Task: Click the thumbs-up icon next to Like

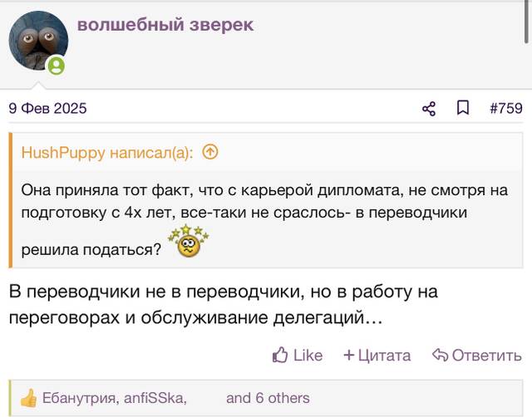Action: [x=280, y=355]
